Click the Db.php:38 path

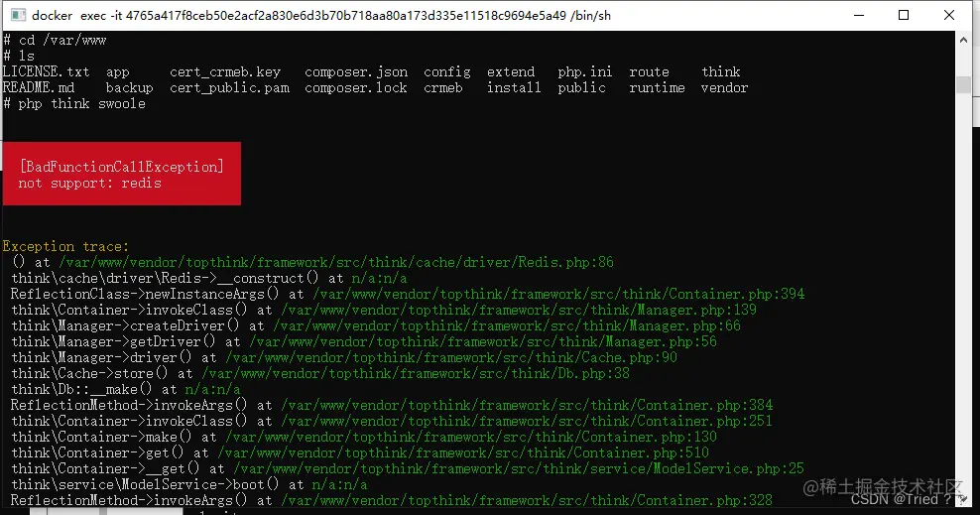pyautogui.click(x=416, y=373)
